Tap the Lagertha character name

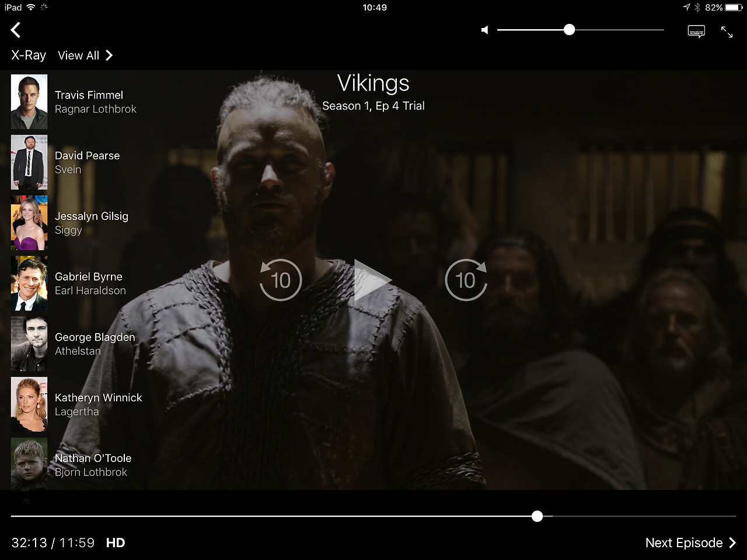pyautogui.click(x=77, y=412)
